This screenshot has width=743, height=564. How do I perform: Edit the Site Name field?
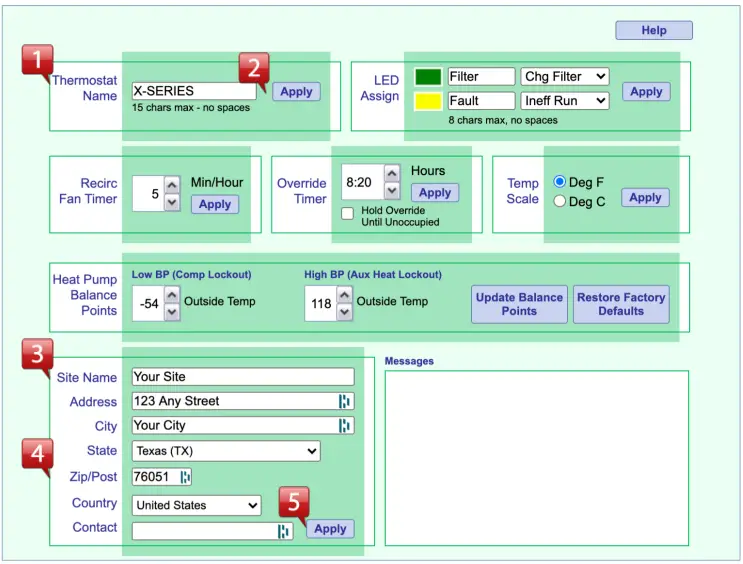coord(243,377)
